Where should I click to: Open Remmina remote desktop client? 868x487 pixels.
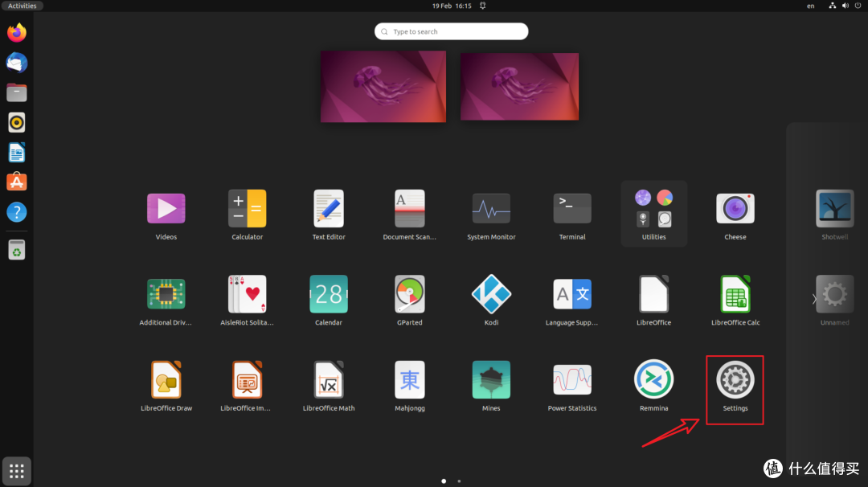pyautogui.click(x=653, y=379)
